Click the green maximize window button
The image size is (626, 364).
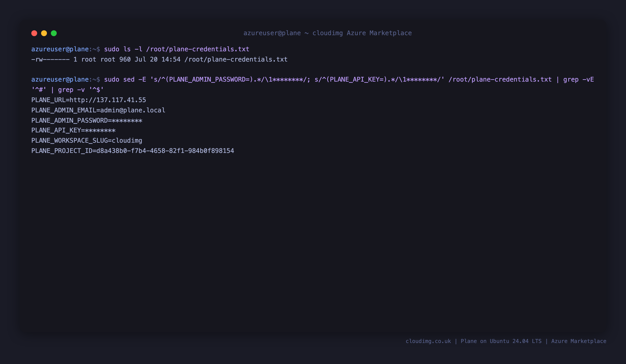tap(54, 33)
